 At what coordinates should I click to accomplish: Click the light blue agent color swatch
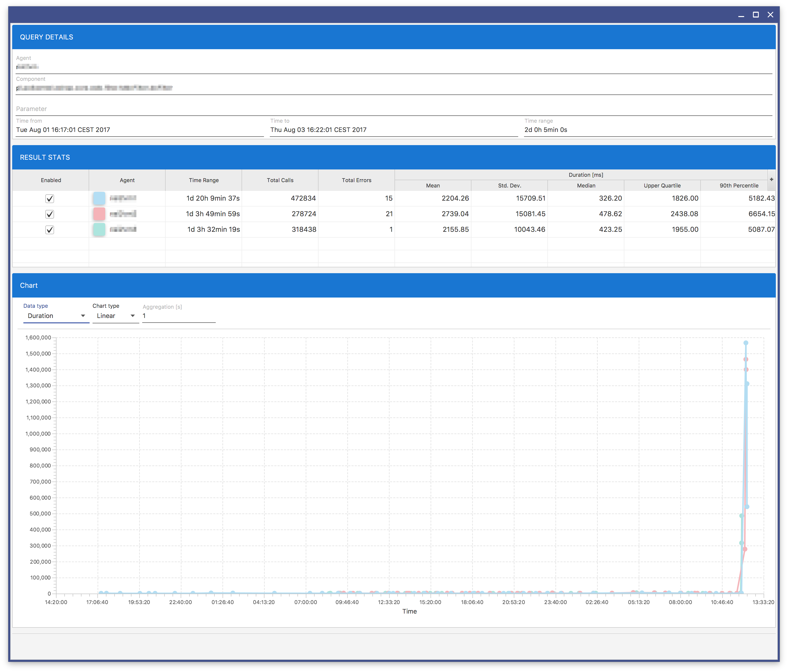pyautogui.click(x=99, y=198)
